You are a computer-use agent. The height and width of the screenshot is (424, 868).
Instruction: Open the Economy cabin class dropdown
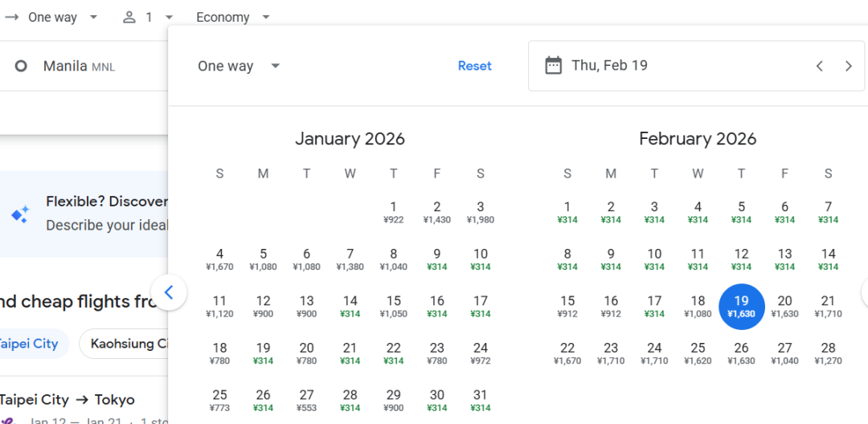[x=233, y=17]
